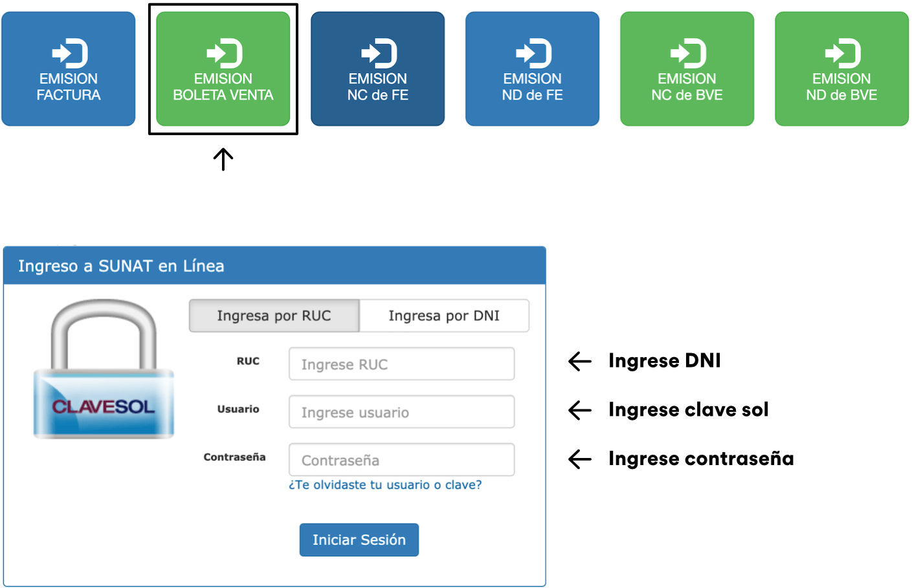Choose the EMISION ND de FE label

pos(533,87)
